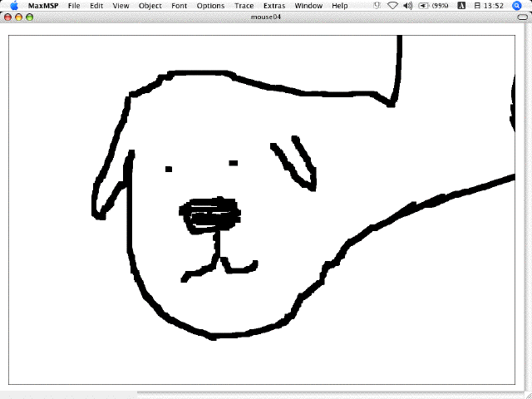Open the Apple menu

(x=14, y=6)
